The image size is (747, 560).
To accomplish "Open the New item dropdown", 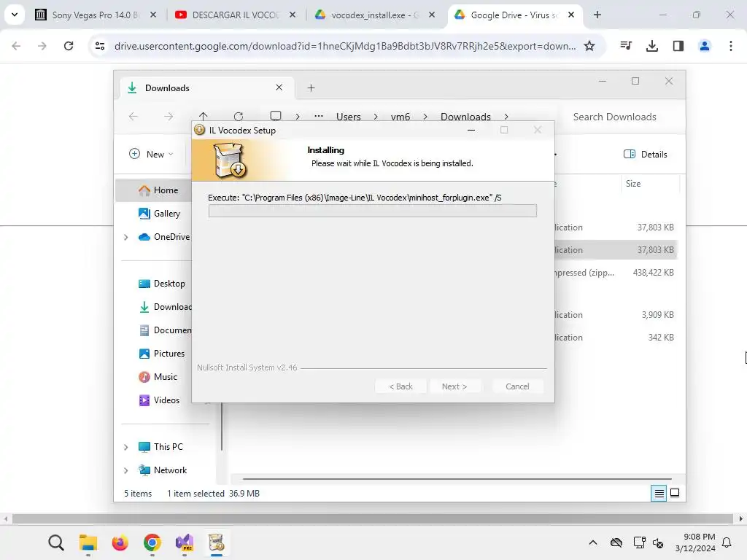I will (x=151, y=155).
